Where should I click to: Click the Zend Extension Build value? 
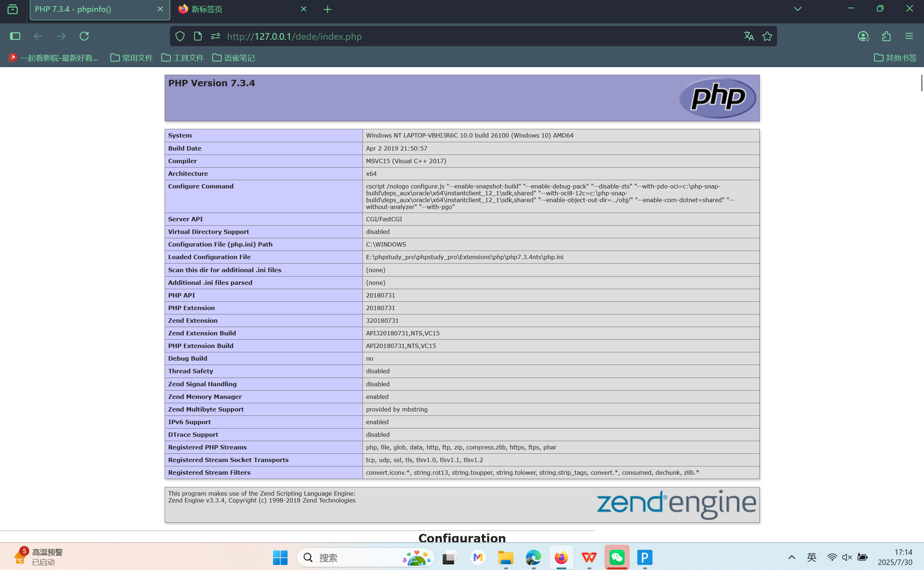tap(403, 333)
